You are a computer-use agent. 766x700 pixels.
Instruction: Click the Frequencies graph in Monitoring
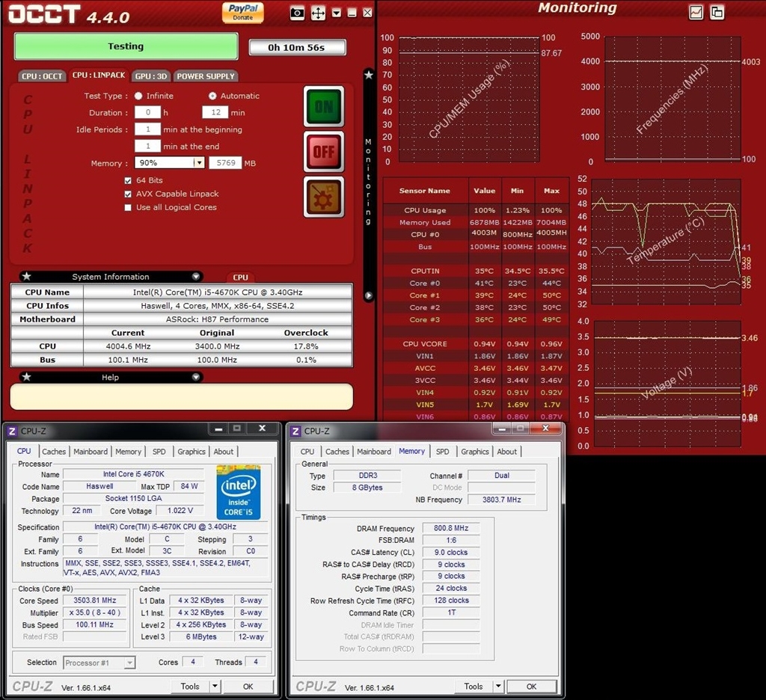pos(672,98)
